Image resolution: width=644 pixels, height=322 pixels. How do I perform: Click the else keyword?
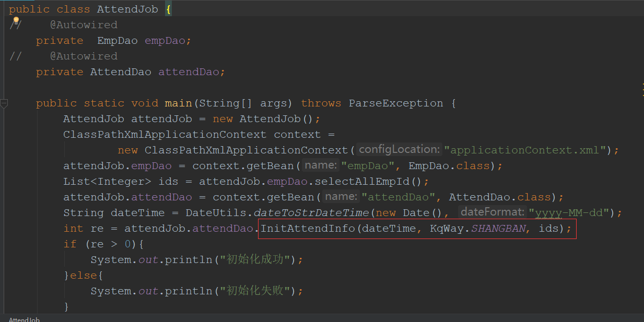tap(84, 276)
